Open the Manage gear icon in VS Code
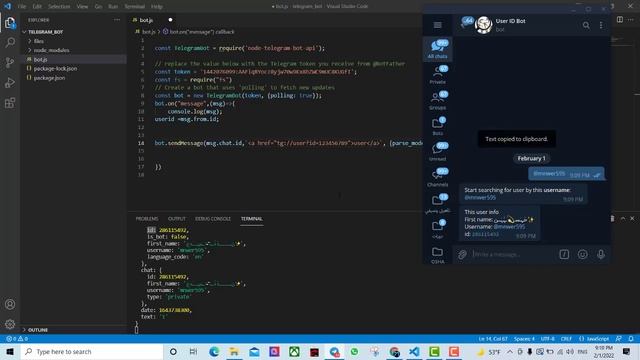640x360 pixels. (x=10, y=324)
